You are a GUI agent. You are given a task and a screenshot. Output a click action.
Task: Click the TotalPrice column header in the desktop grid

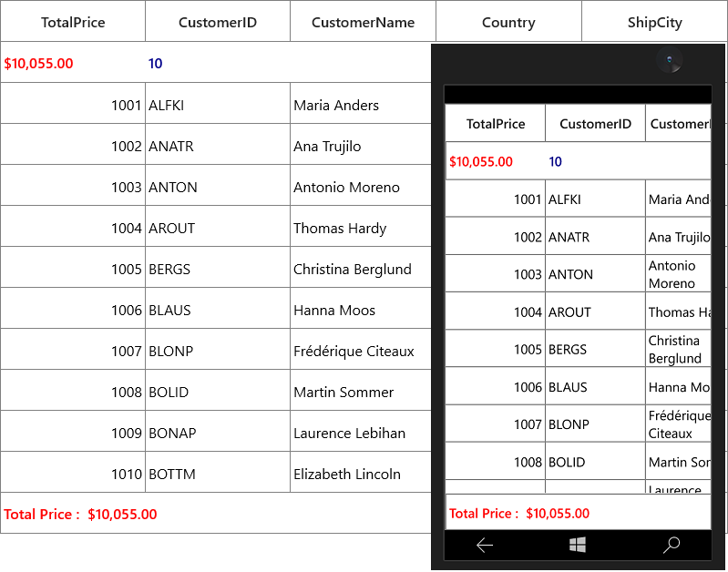pos(73,21)
